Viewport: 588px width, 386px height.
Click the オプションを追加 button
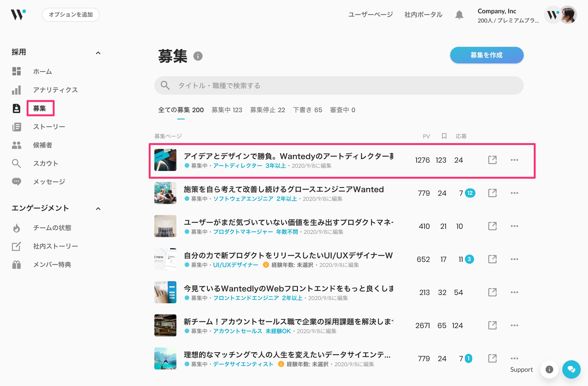click(x=71, y=14)
